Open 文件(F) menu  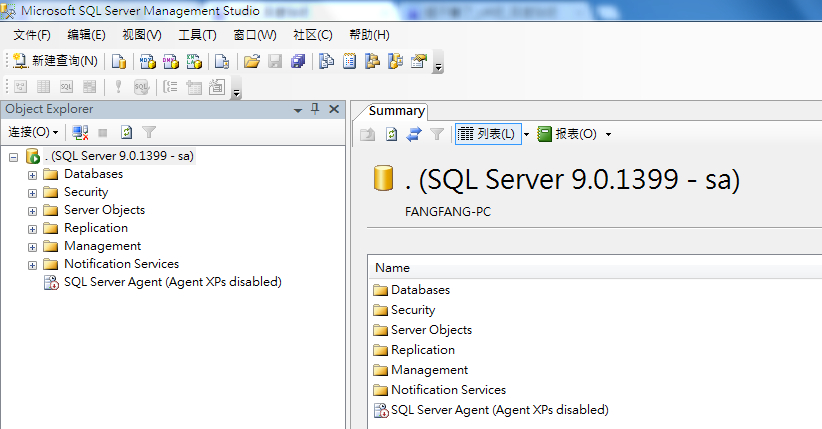pyautogui.click(x=32, y=35)
